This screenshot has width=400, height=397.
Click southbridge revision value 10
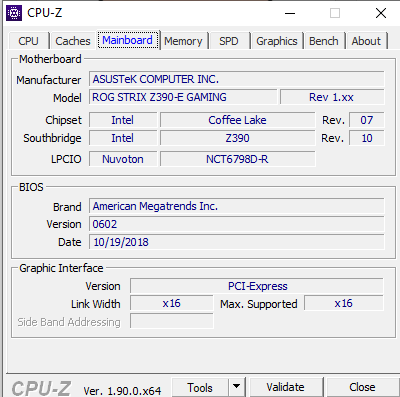click(367, 138)
